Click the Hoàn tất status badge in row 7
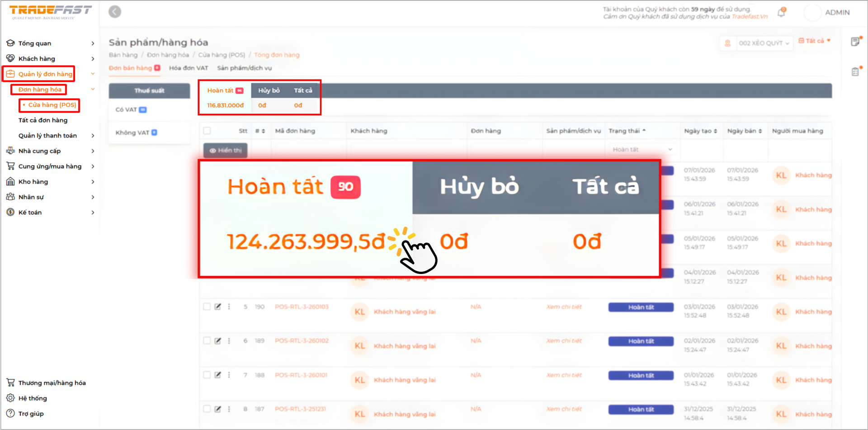 (x=641, y=375)
